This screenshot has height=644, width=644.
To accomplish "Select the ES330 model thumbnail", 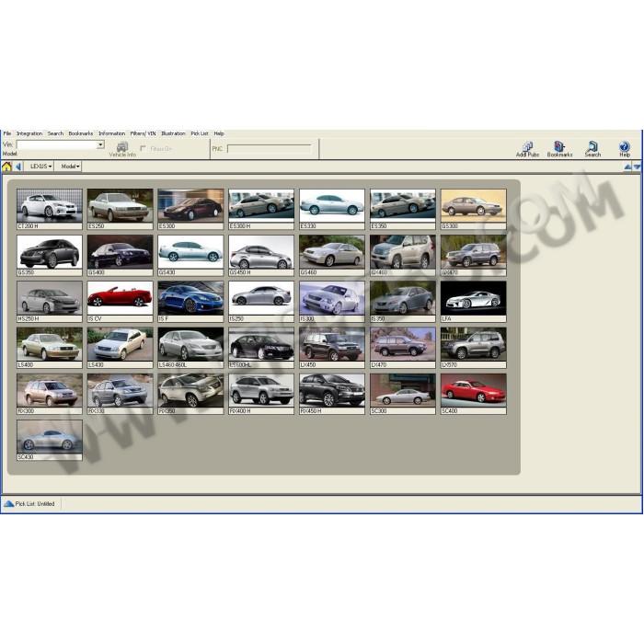I will coord(332,209).
